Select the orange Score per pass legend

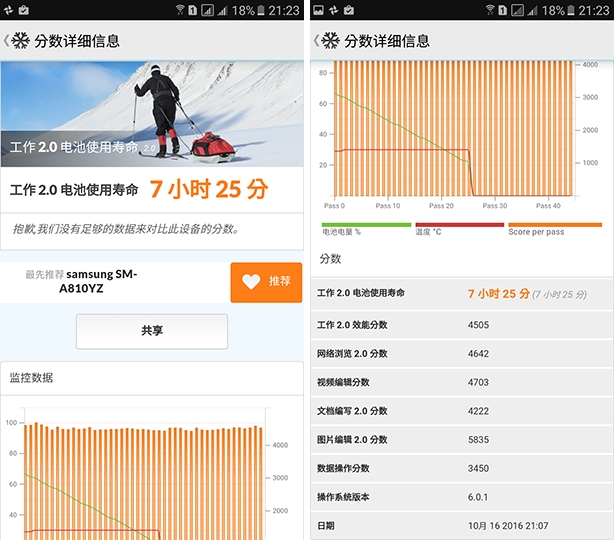pos(555,229)
